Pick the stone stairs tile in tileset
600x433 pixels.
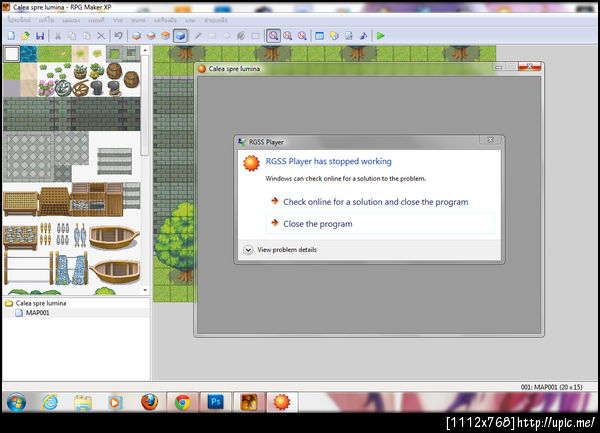coord(114,161)
